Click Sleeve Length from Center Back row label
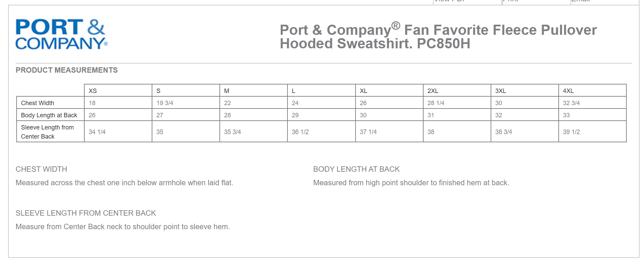This screenshot has width=644, height=265. [x=47, y=132]
